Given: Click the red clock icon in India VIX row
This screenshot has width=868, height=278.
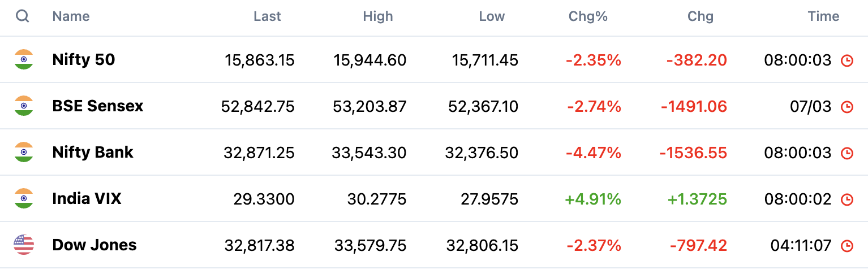Looking at the screenshot, I should tap(847, 199).
